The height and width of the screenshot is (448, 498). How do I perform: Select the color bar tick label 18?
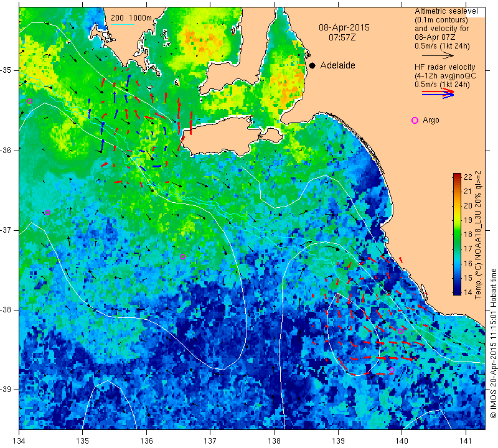468,235
